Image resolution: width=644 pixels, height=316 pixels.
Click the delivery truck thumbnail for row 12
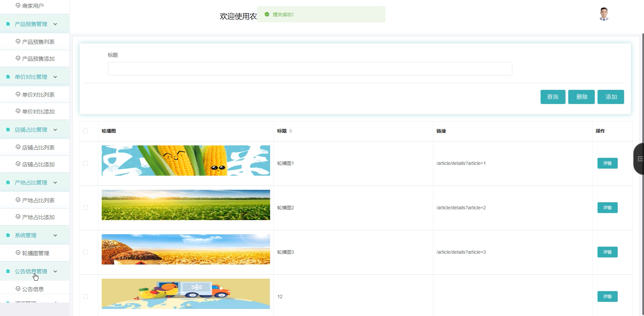[x=186, y=294]
